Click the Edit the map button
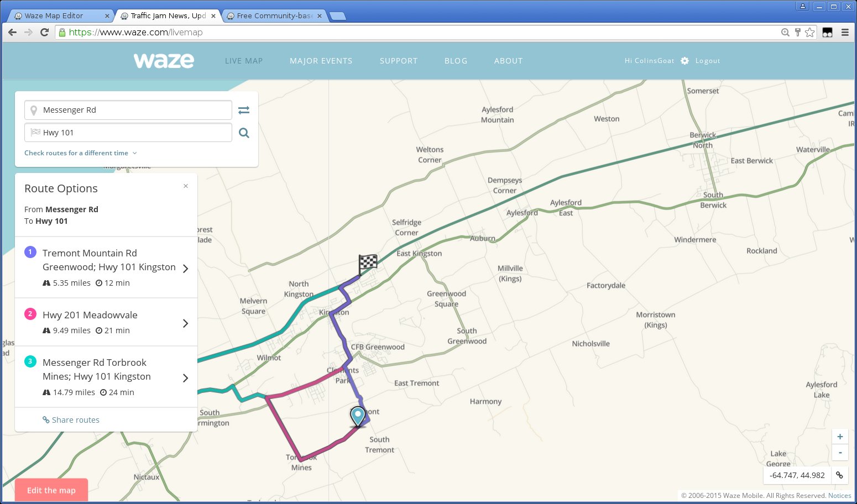The width and height of the screenshot is (857, 504). pos(51,490)
